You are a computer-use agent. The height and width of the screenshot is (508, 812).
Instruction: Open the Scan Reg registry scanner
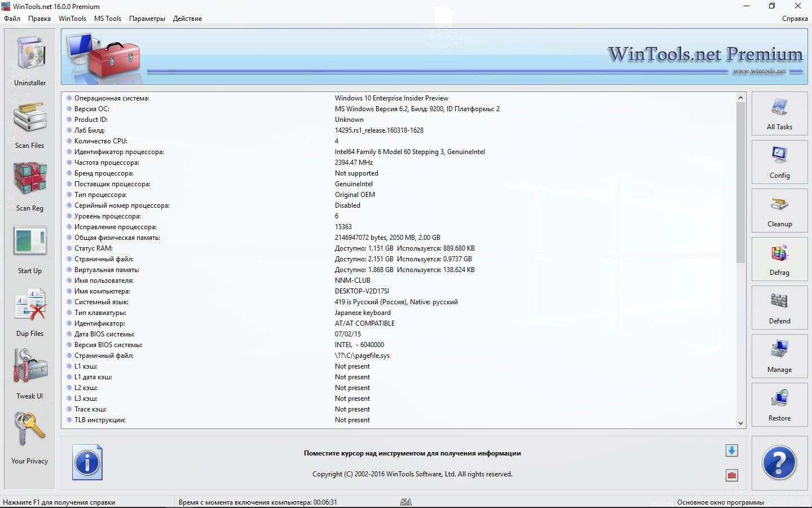30,187
